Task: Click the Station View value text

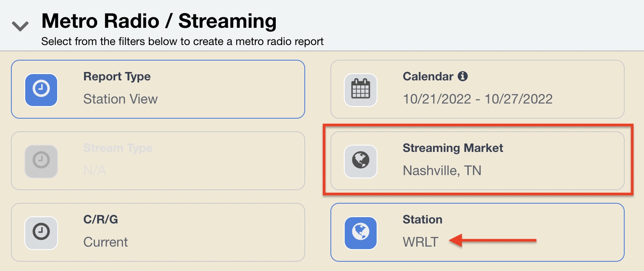Action: (121, 99)
